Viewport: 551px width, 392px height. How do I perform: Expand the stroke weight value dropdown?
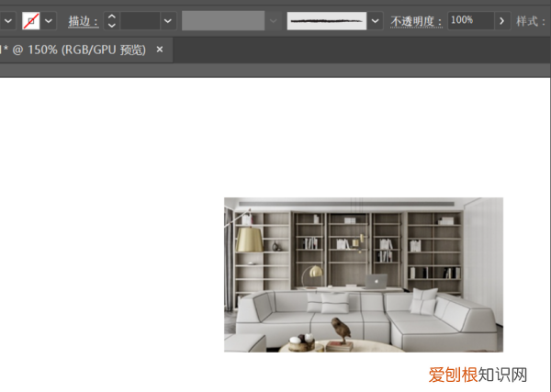pyautogui.click(x=167, y=20)
